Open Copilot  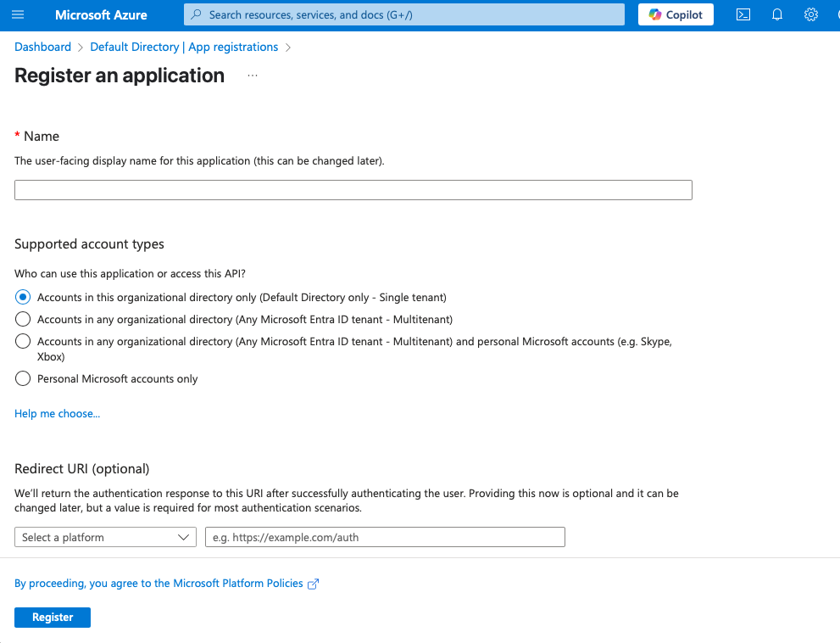point(676,14)
